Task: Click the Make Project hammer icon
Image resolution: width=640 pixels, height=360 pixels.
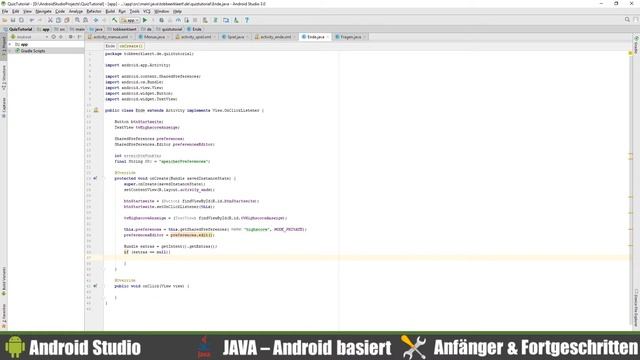Action: [x=115, y=20]
